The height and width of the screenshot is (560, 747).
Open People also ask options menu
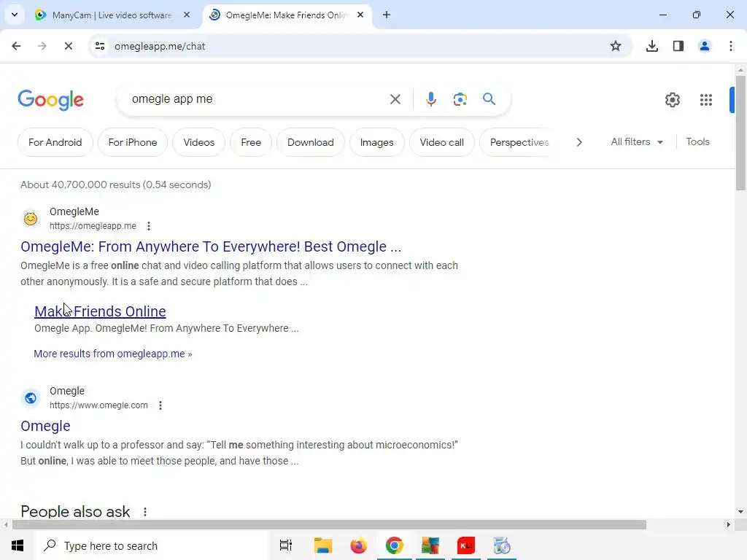point(145,512)
